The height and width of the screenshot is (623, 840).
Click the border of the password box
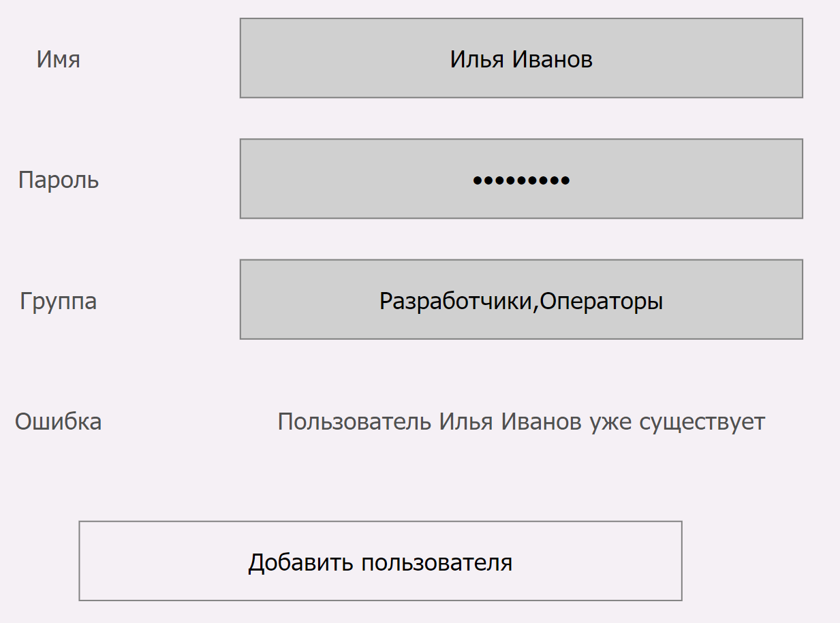[x=521, y=139]
